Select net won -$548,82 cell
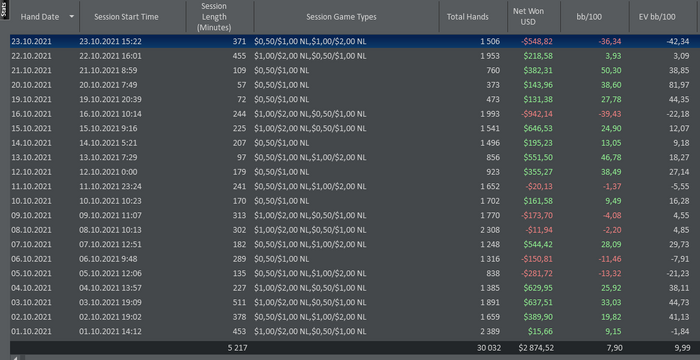Viewport: 700px width, 360px height. tap(537, 42)
